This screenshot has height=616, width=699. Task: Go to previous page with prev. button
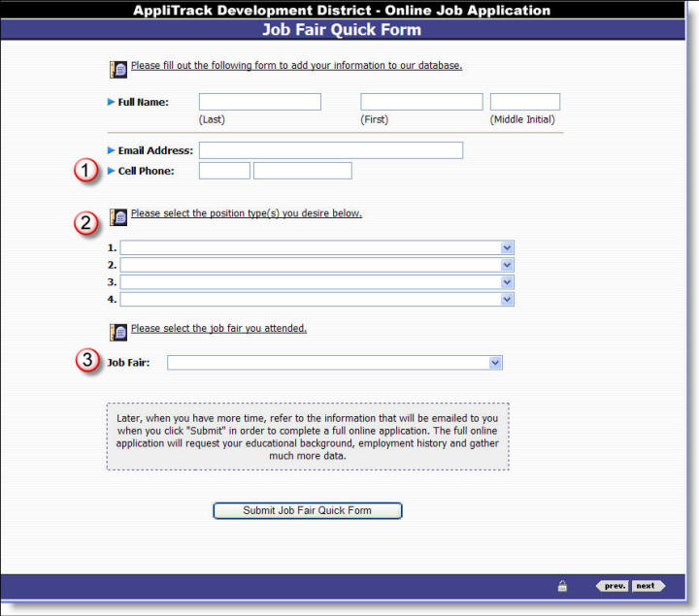[x=613, y=586]
